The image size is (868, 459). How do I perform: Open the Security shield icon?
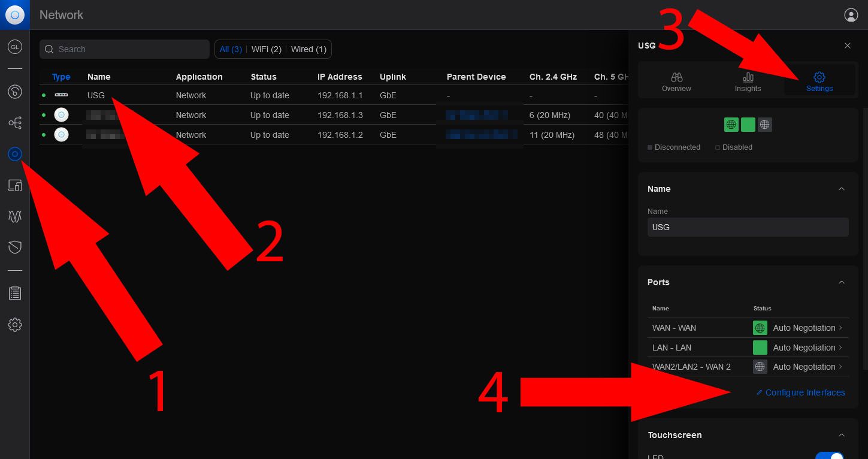(x=15, y=247)
